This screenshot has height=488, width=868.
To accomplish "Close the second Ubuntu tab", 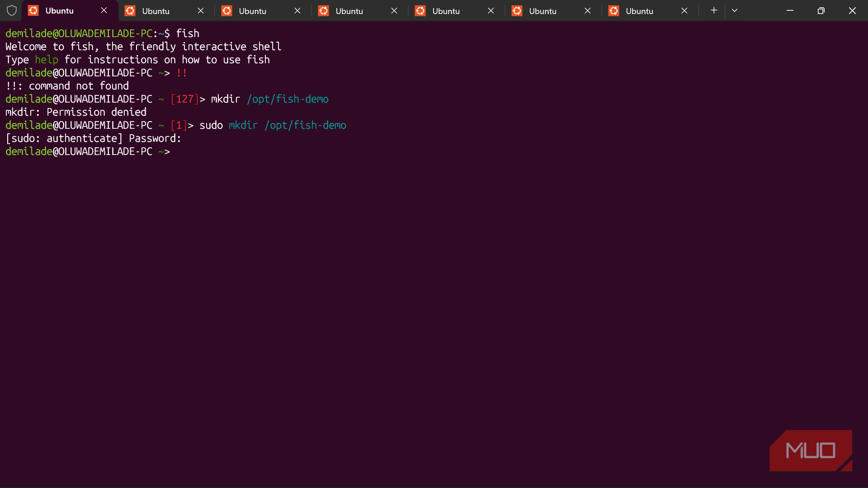I will click(x=201, y=10).
